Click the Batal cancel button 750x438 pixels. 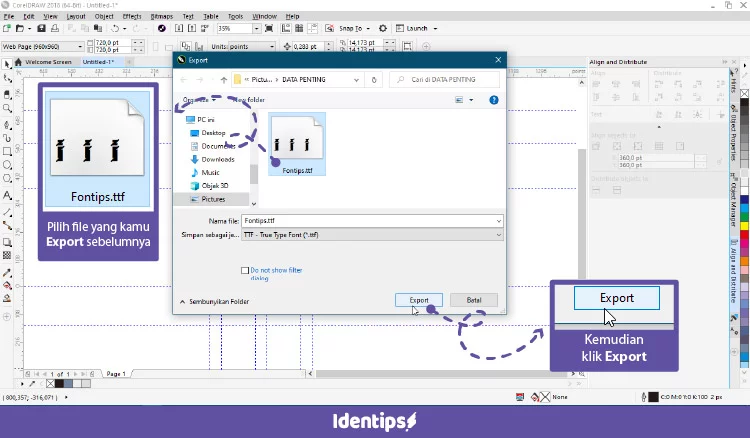[473, 300]
